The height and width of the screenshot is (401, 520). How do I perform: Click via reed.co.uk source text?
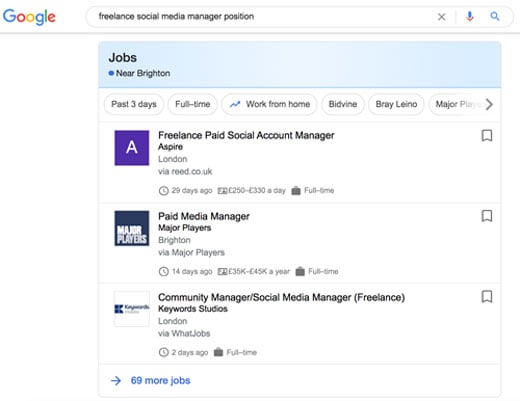click(185, 172)
